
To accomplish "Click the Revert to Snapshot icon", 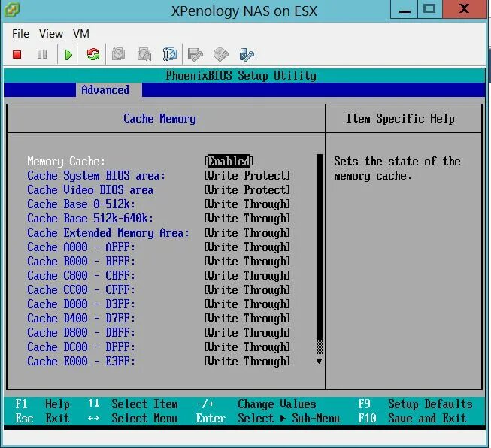I will tap(144, 54).
